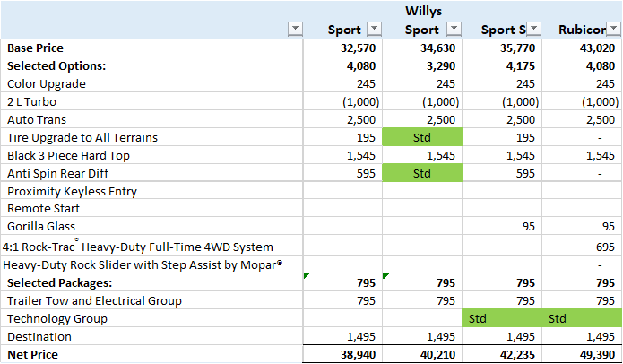Image resolution: width=623 pixels, height=364 pixels.
Task: Click green Std cell in Anti Spin row
Action: (x=422, y=173)
